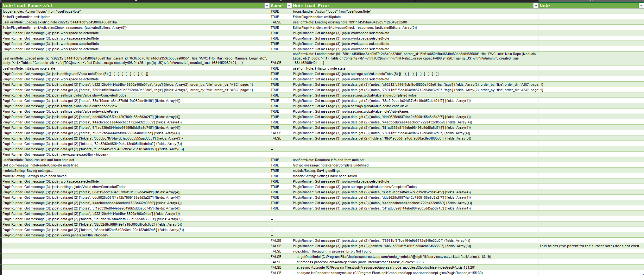Select "EditorPluginHandler: emitUpdate:" in the Successful column
Screen dimensions: 644x275
[x=136, y=17]
